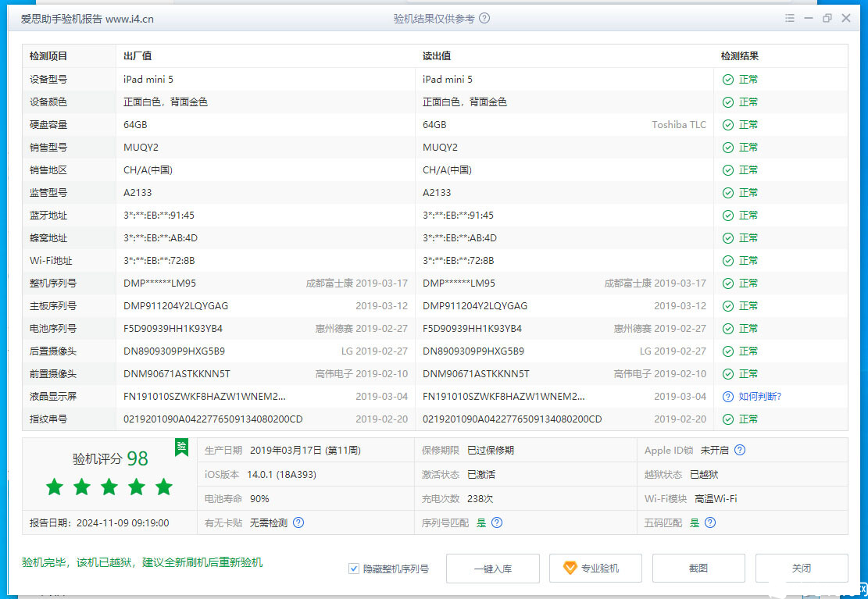
Task: Click the green check icon for 电池序列号
Action: pyautogui.click(x=728, y=330)
